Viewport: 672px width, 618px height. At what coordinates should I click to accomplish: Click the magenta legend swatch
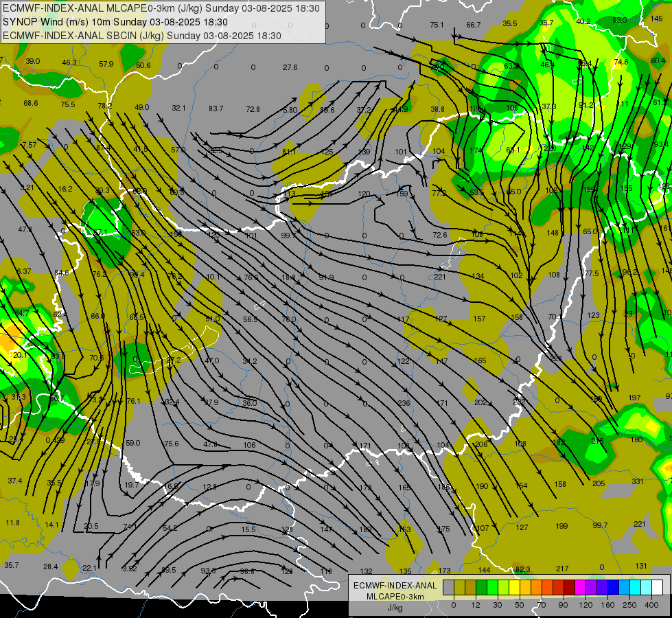[581, 588]
